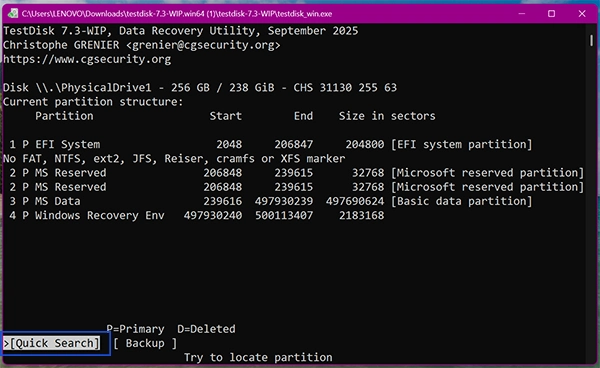Click the window title path text
Viewport: 600px width, 368px height.
coord(177,14)
